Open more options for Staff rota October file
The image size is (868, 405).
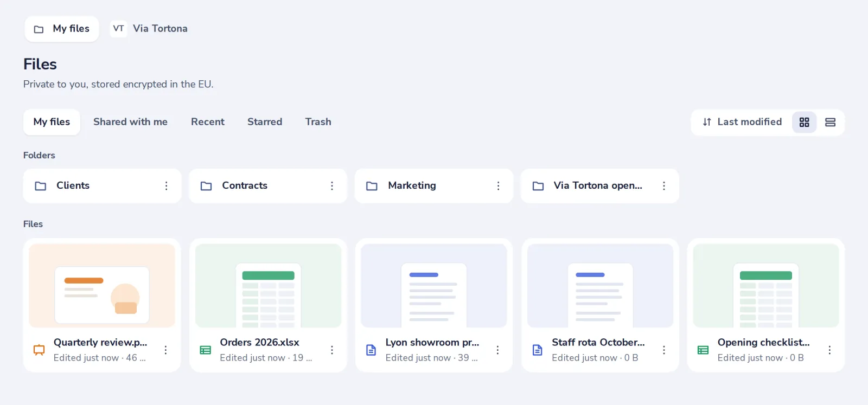(x=663, y=350)
